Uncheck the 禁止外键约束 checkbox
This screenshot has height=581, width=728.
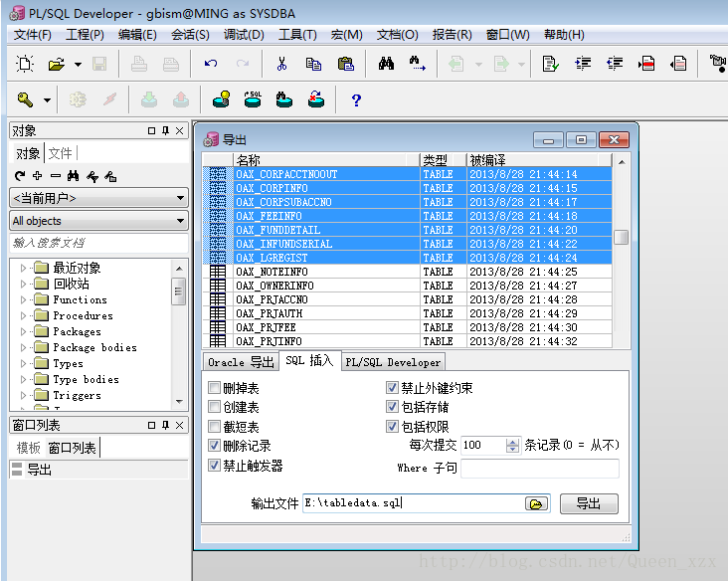392,387
